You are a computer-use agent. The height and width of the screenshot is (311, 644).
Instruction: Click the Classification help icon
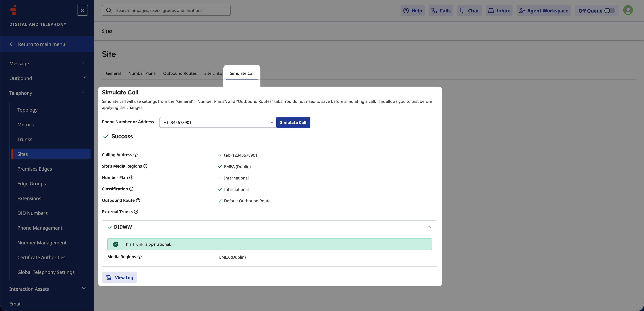(x=131, y=189)
